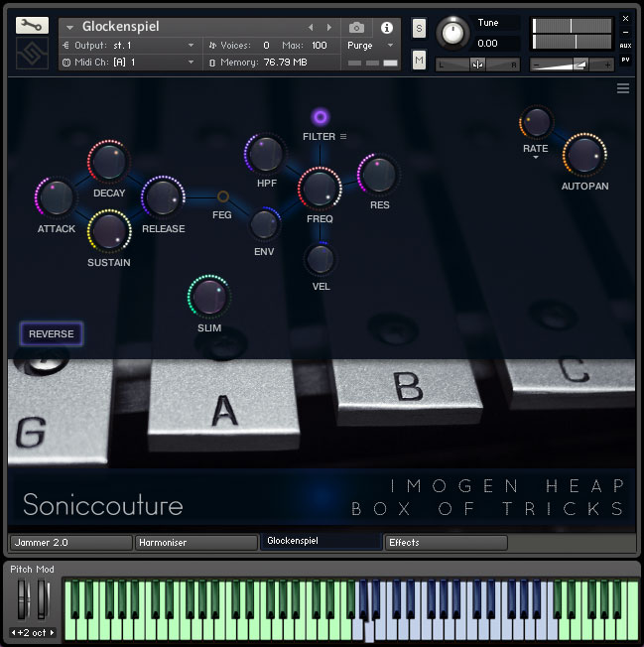The image size is (644, 647).
Task: Click the RATE knob
Action: (x=536, y=122)
